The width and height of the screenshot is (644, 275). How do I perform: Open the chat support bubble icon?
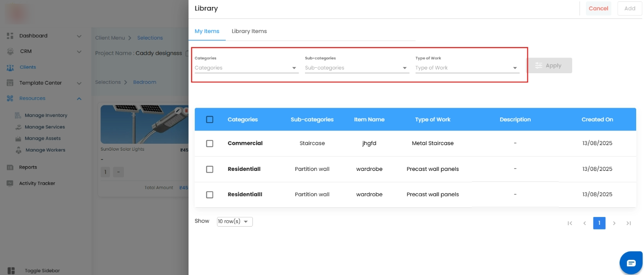(x=631, y=263)
